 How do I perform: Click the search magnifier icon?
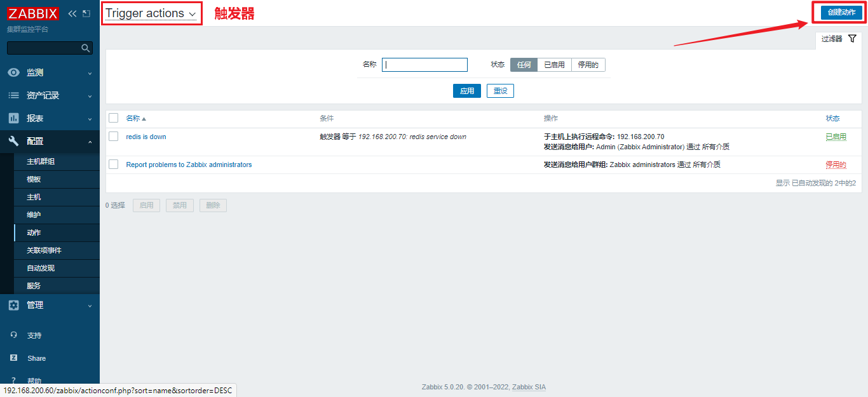(86, 48)
